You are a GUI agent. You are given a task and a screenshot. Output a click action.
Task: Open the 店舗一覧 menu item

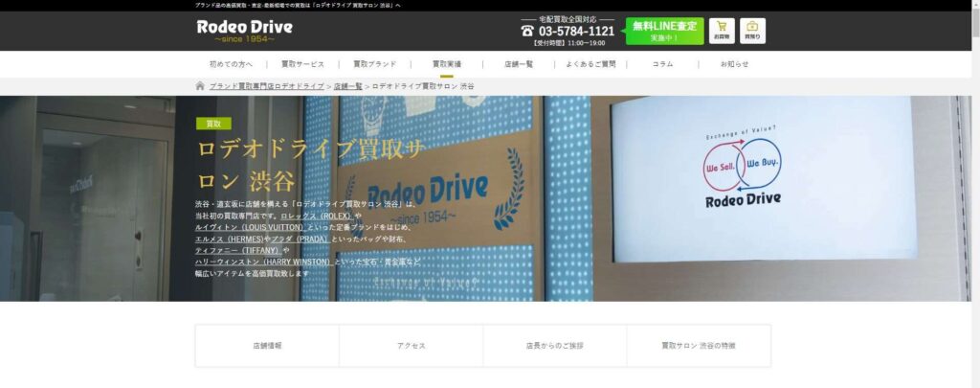(519, 64)
